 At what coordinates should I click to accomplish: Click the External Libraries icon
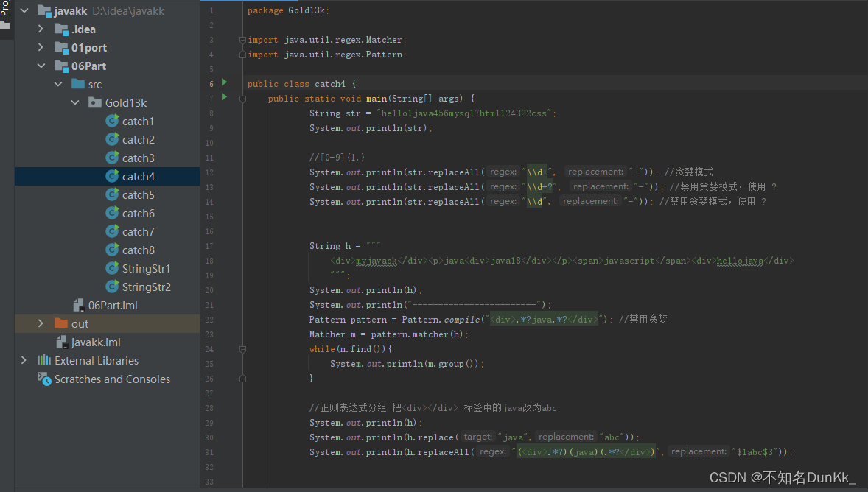[x=44, y=360]
